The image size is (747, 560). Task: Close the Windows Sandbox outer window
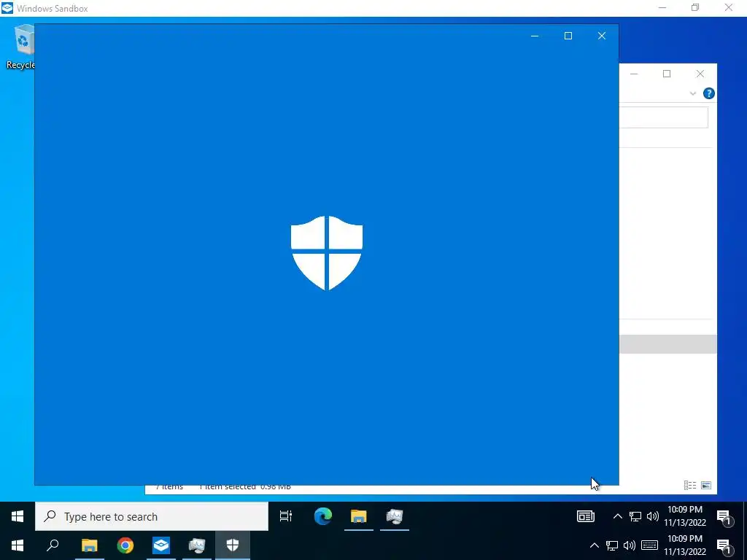(729, 8)
